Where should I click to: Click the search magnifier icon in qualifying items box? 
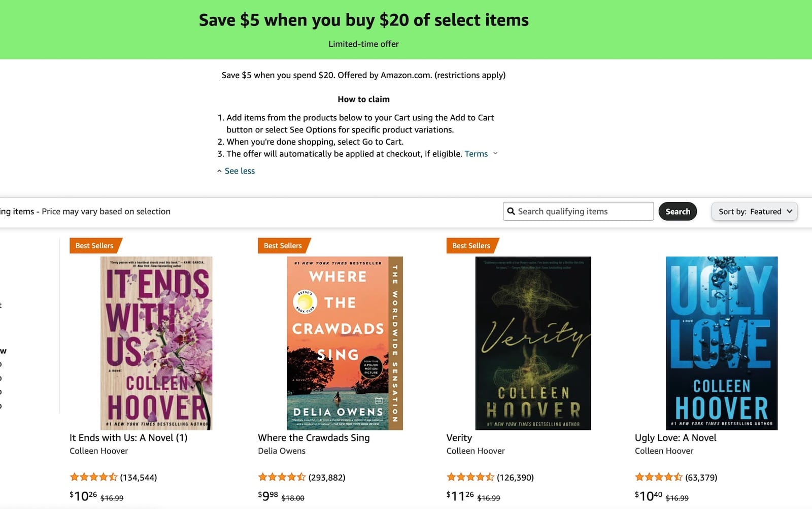click(511, 212)
